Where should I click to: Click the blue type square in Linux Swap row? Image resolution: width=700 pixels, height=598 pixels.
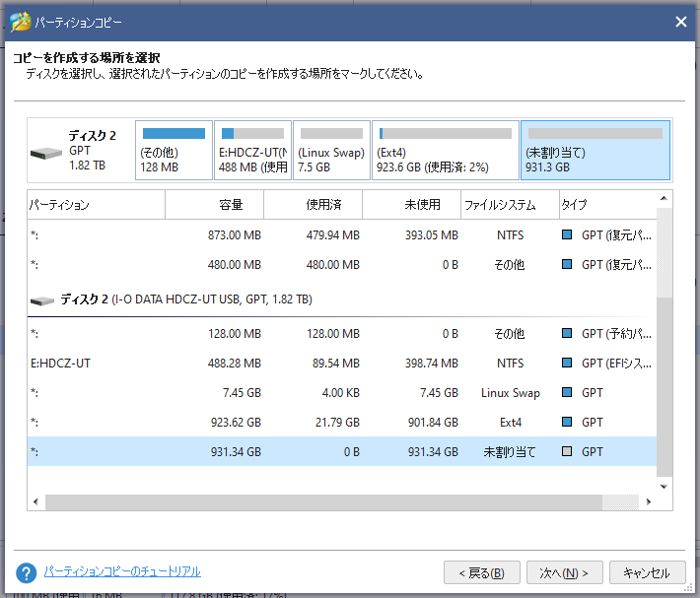click(567, 392)
